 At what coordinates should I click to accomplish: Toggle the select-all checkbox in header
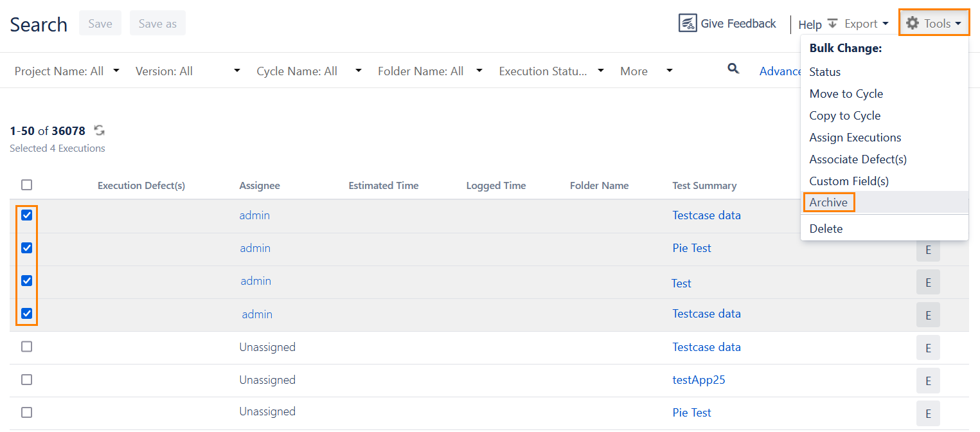(26, 185)
